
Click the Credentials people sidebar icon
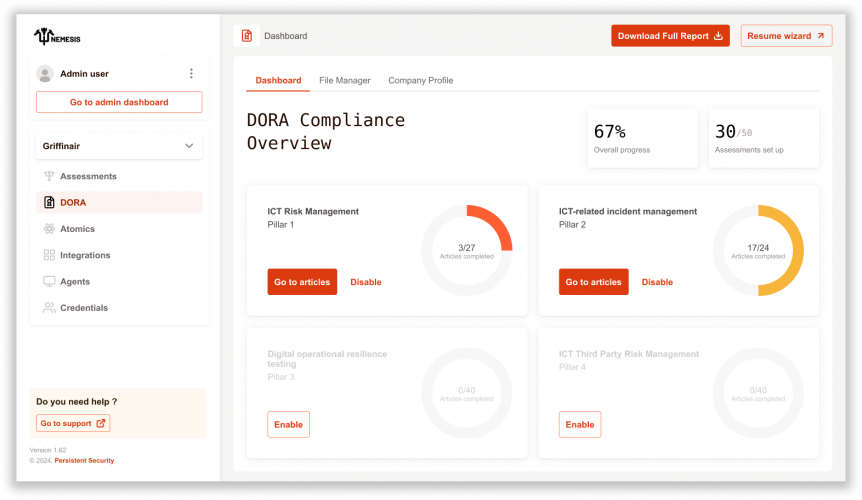click(x=49, y=308)
